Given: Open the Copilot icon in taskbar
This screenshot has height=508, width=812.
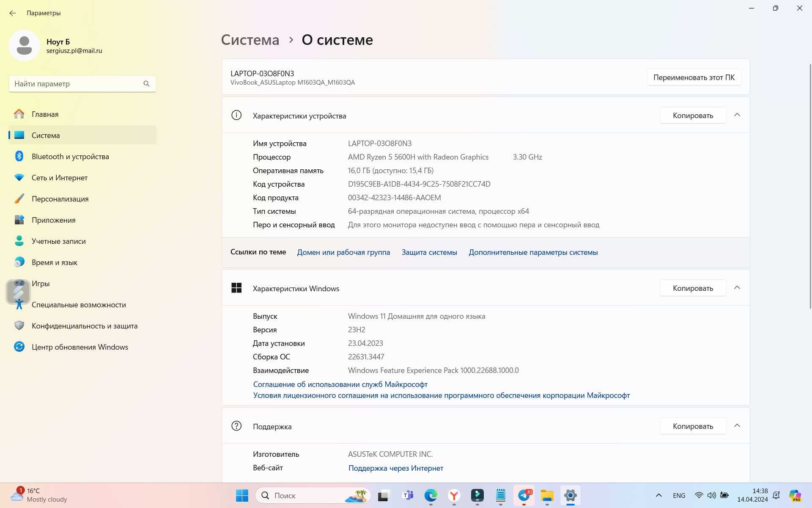Looking at the screenshot, I should [x=795, y=495].
